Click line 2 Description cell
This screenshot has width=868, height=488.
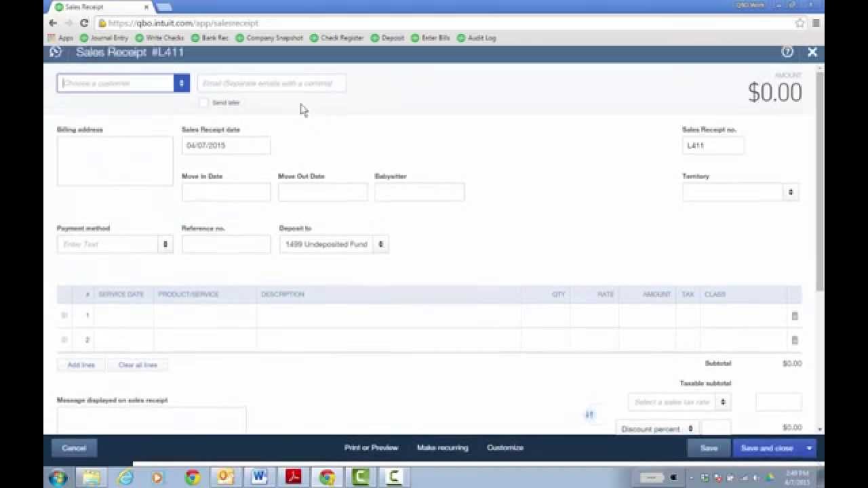pos(389,340)
